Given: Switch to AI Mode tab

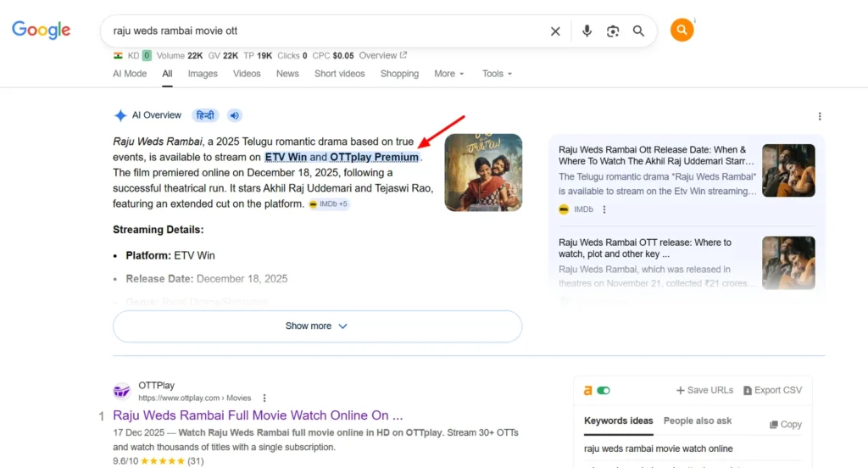Looking at the screenshot, I should [130, 74].
